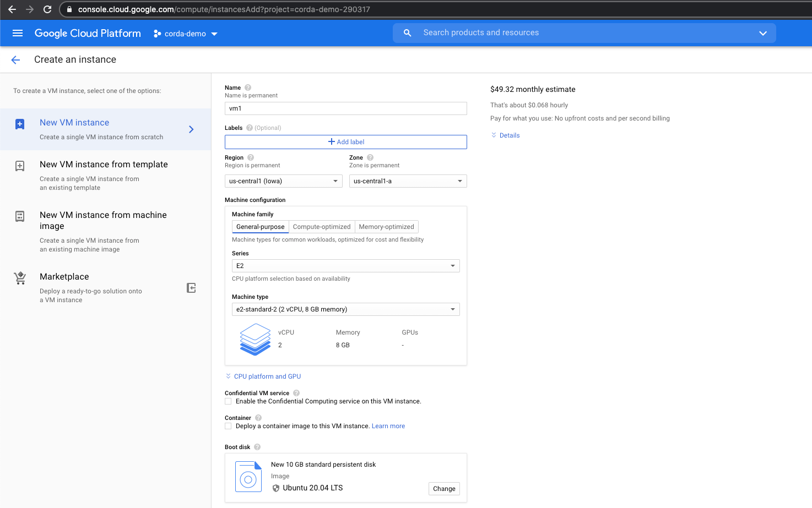The width and height of the screenshot is (812, 508).
Task: Click Change boot disk button
Action: point(444,489)
